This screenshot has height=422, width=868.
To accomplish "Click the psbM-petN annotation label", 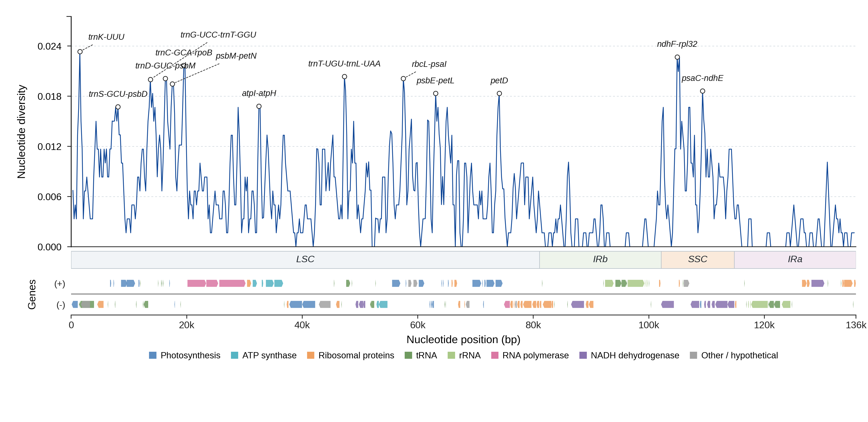I will pyautogui.click(x=236, y=56).
